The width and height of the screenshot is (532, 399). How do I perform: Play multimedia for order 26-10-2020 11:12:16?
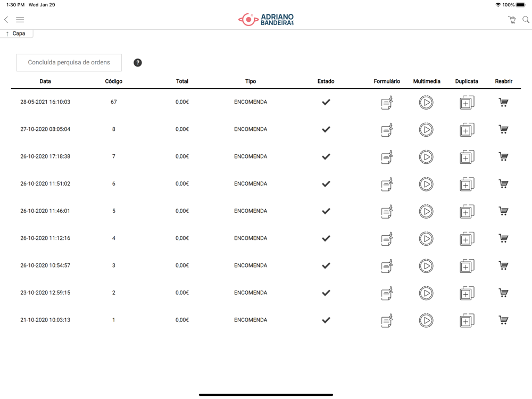coord(426,239)
